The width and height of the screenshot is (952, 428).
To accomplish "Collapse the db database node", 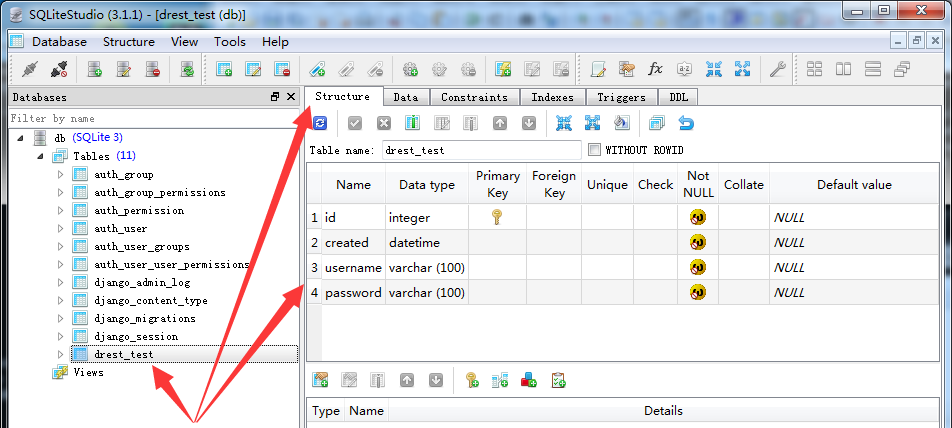I will pos(20,138).
